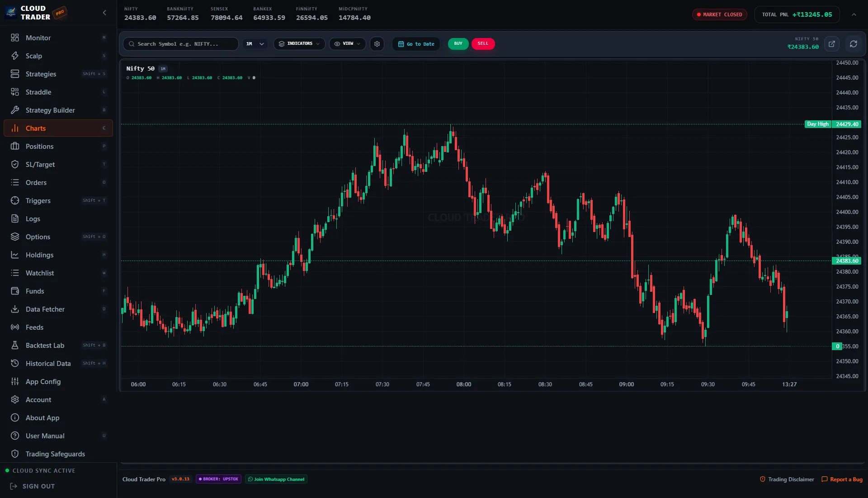The image size is (868, 498).
Task: Click the FINNIFTY 26594.05 ticker
Action: tap(312, 14)
